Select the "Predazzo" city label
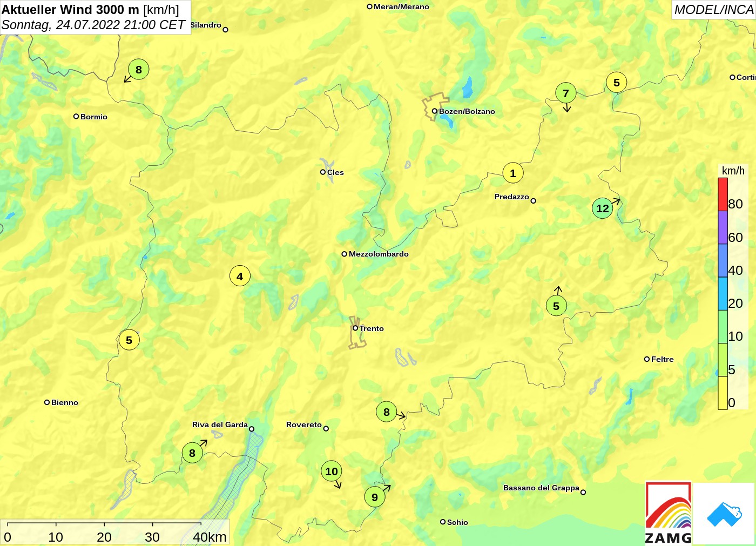Image resolution: width=756 pixels, height=546 pixels. pyautogui.click(x=512, y=197)
